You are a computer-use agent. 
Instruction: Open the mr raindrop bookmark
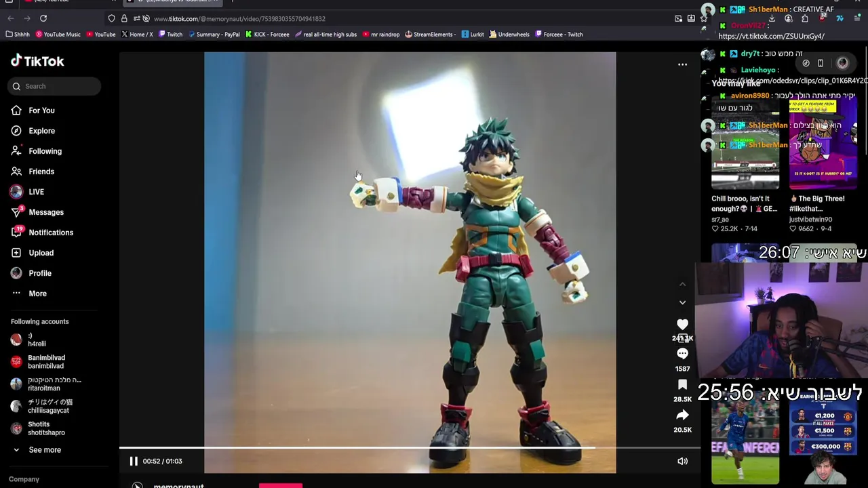(x=381, y=34)
